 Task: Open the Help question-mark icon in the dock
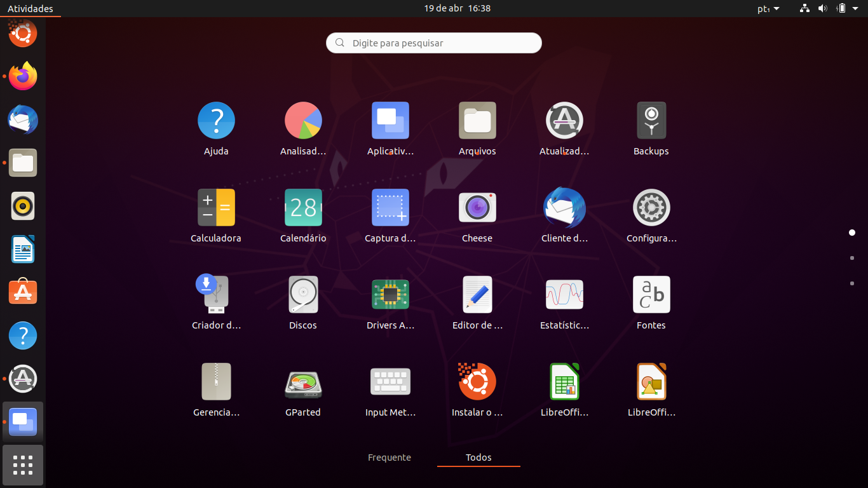point(23,335)
